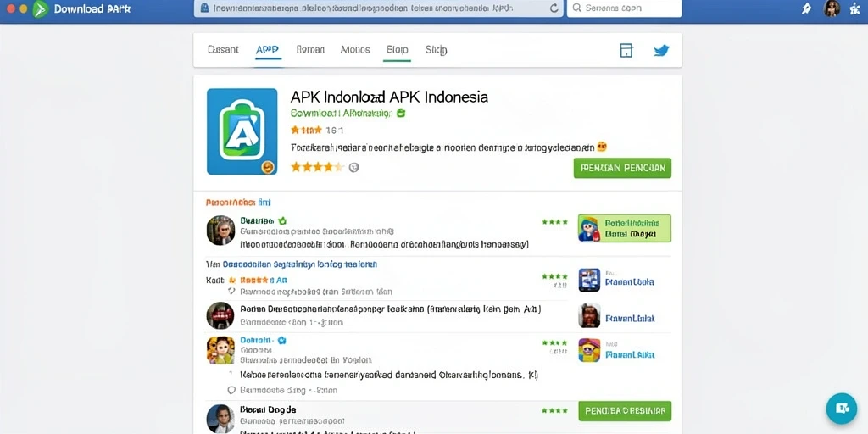Click the green PENGAN PENOIAN button
868x434 pixels.
pyautogui.click(x=622, y=169)
